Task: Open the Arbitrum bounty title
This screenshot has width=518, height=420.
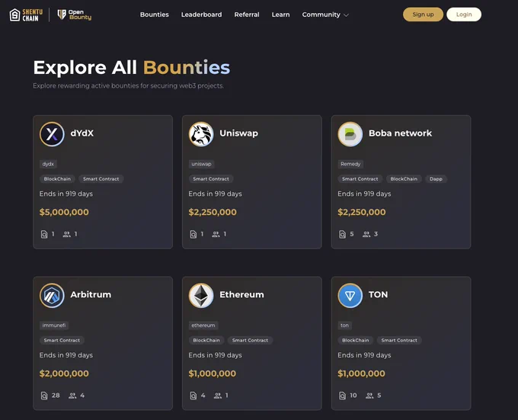Action: tap(91, 294)
